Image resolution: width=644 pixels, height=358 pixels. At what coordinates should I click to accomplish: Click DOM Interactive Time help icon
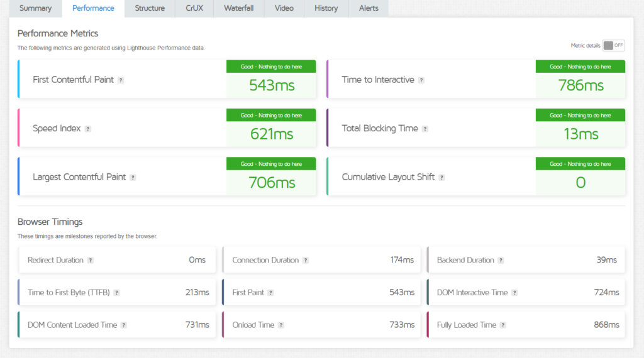click(514, 293)
